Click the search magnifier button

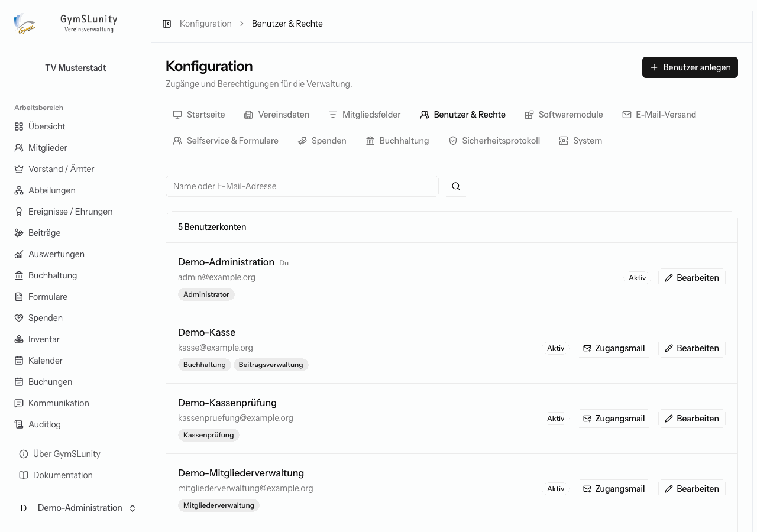(456, 186)
